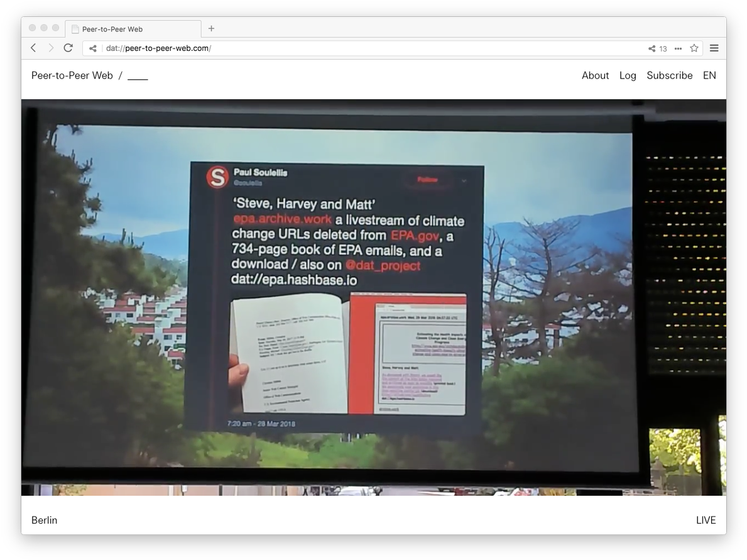
Task: Maximize the browser window
Action: click(55, 28)
